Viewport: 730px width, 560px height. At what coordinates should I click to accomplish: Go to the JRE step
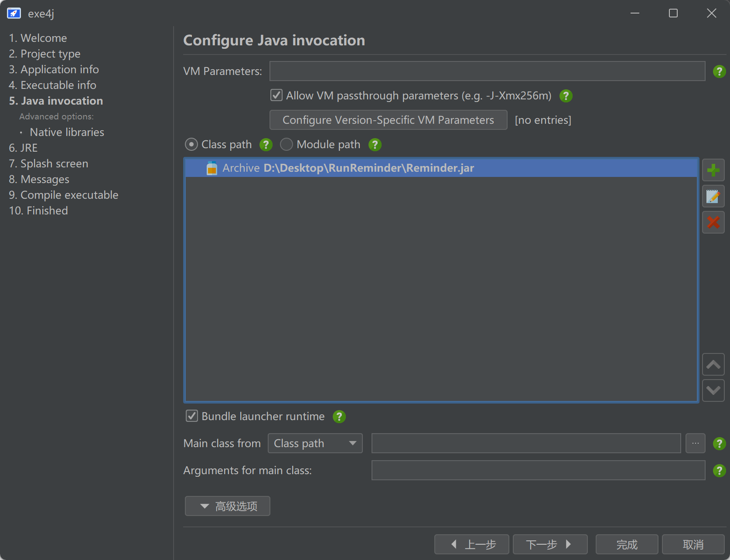coord(23,148)
